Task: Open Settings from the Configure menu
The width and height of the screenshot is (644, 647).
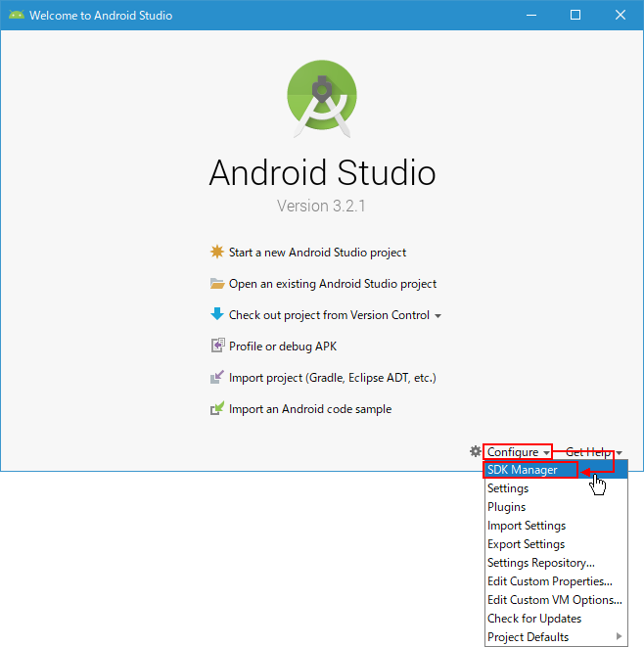Action: click(556, 488)
